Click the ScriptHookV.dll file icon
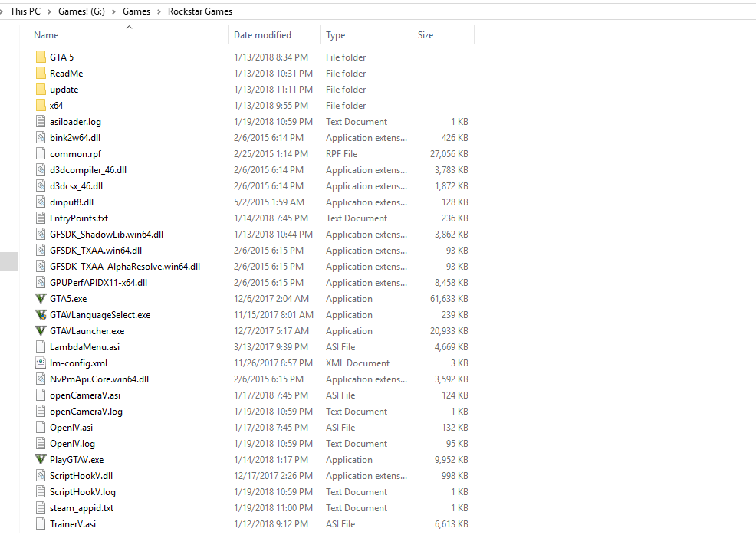756x548 pixels. [41, 476]
